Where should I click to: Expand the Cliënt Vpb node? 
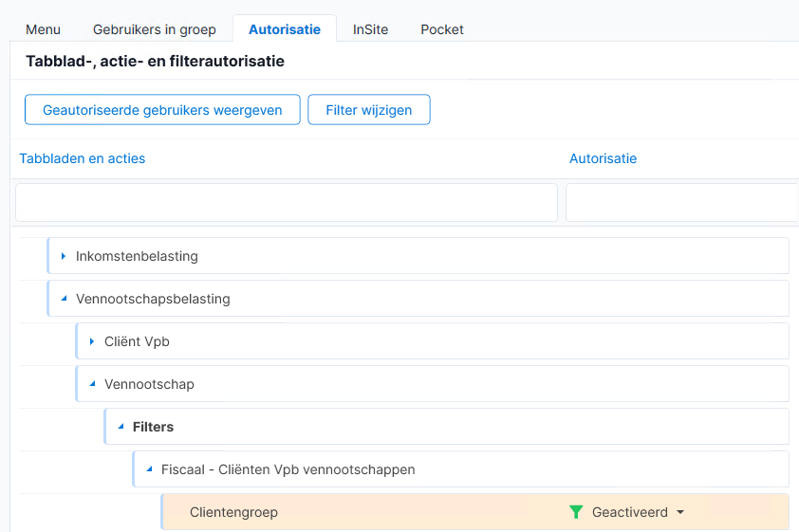pyautogui.click(x=92, y=341)
